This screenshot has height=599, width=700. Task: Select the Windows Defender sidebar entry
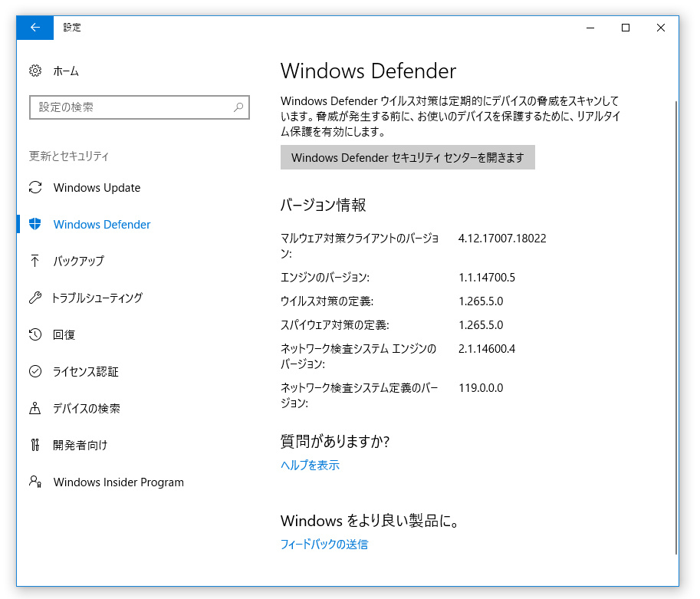tap(101, 224)
